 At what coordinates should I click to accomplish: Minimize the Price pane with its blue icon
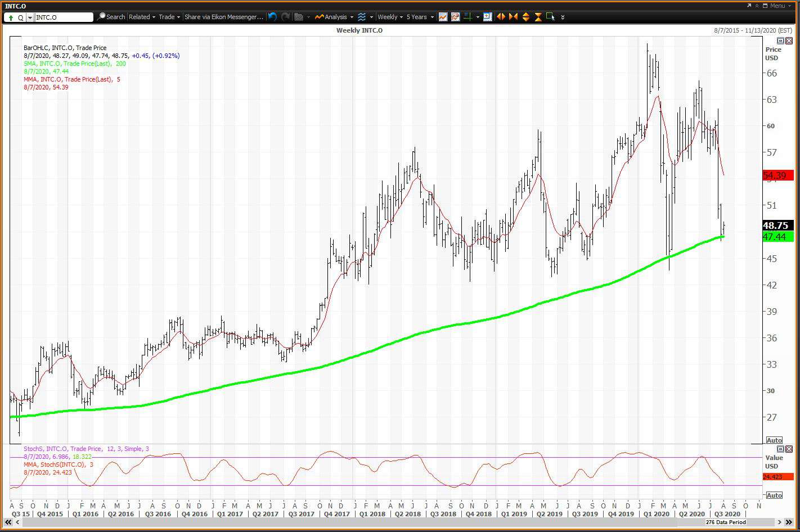[780, 41]
